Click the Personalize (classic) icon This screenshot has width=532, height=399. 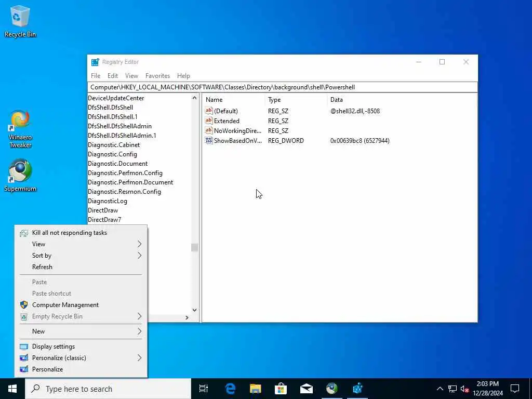click(x=24, y=357)
